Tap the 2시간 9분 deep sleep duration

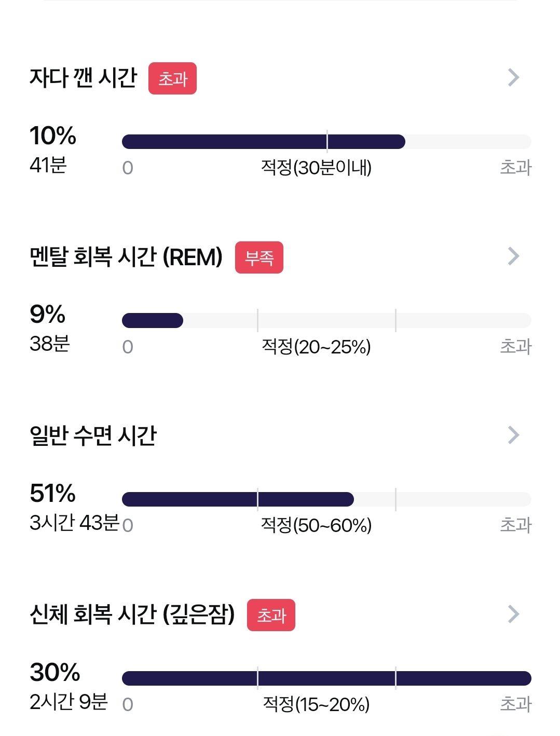69,702
